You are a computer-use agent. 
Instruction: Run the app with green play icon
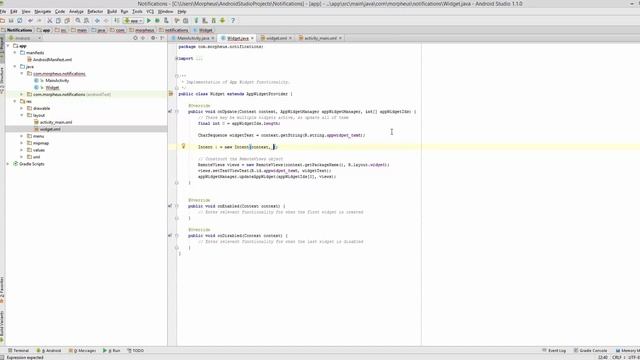(x=149, y=20)
